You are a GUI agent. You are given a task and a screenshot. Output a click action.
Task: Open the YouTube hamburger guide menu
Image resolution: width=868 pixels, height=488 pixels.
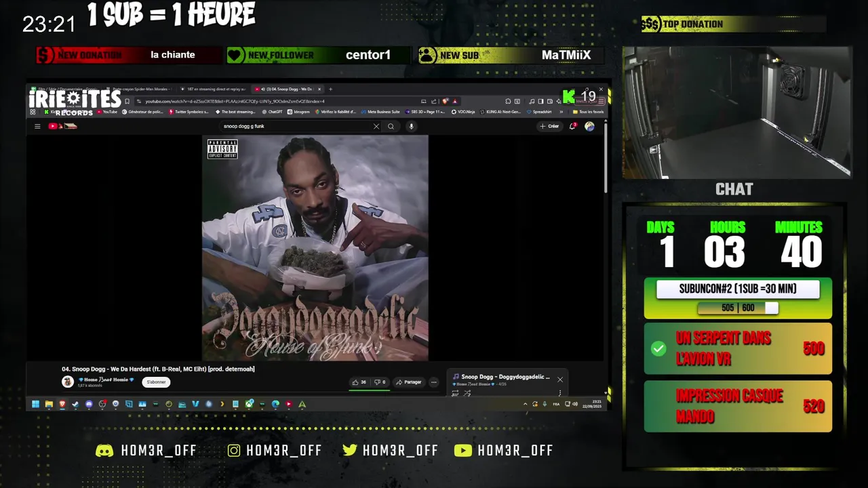point(37,126)
